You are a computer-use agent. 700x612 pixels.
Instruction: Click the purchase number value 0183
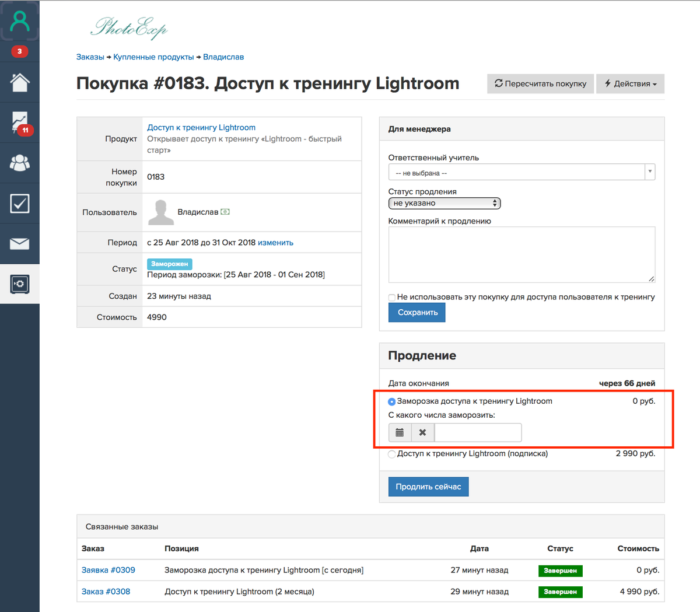[x=156, y=177]
